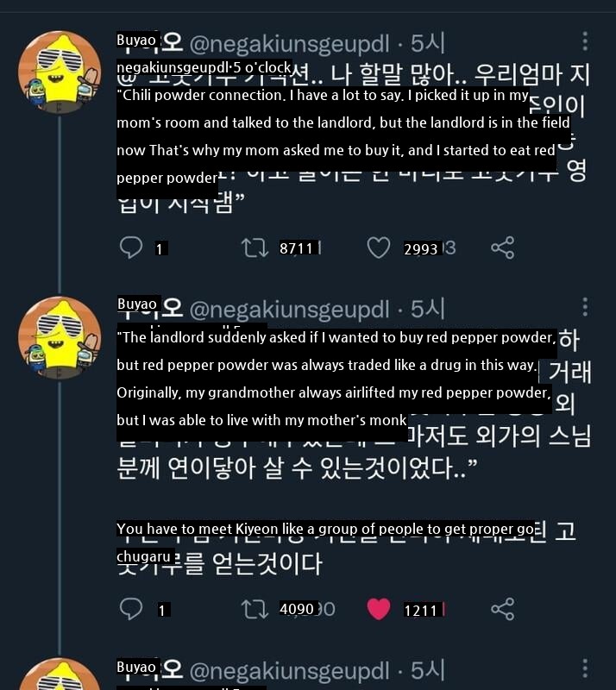
Task: Unlike the second tweet's red heart
Action: (379, 609)
